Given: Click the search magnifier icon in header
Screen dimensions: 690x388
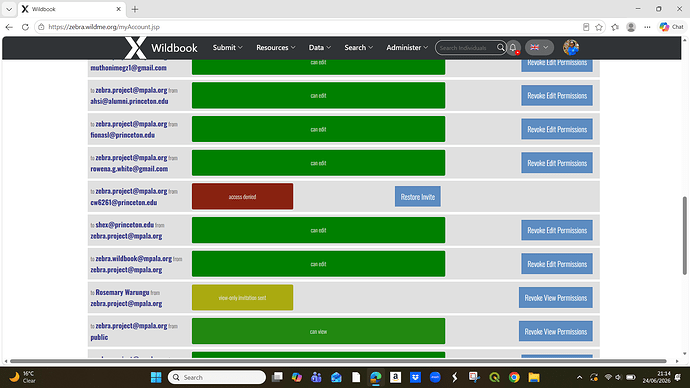Looking at the screenshot, I should point(501,47).
